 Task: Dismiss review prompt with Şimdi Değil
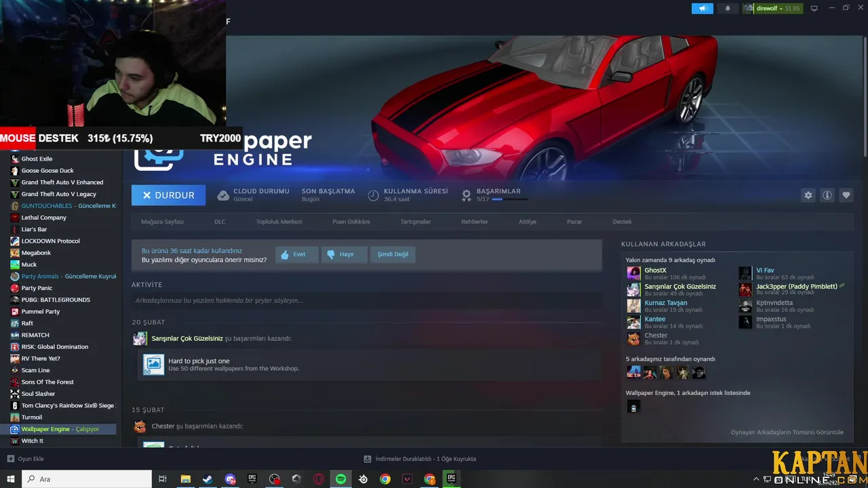pos(393,254)
